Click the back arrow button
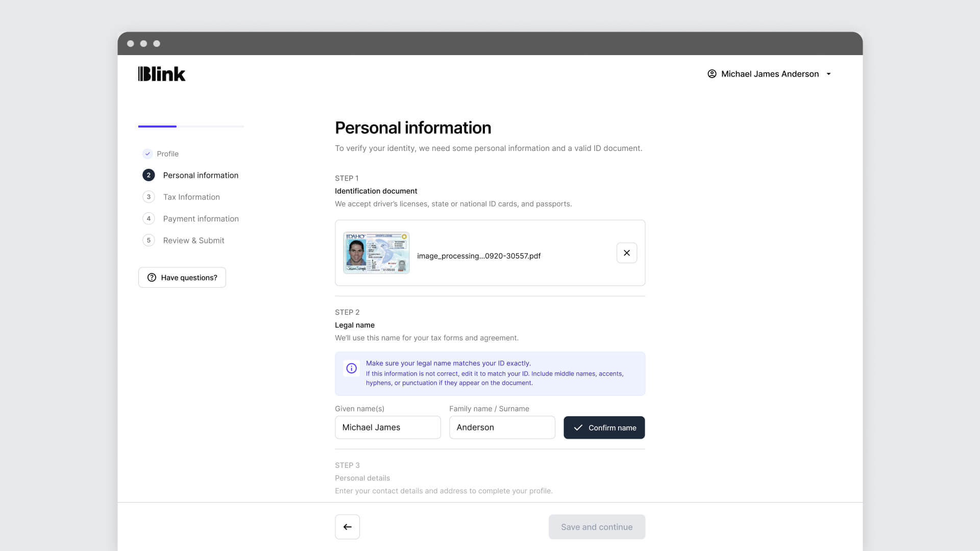The width and height of the screenshot is (980, 551). (348, 527)
